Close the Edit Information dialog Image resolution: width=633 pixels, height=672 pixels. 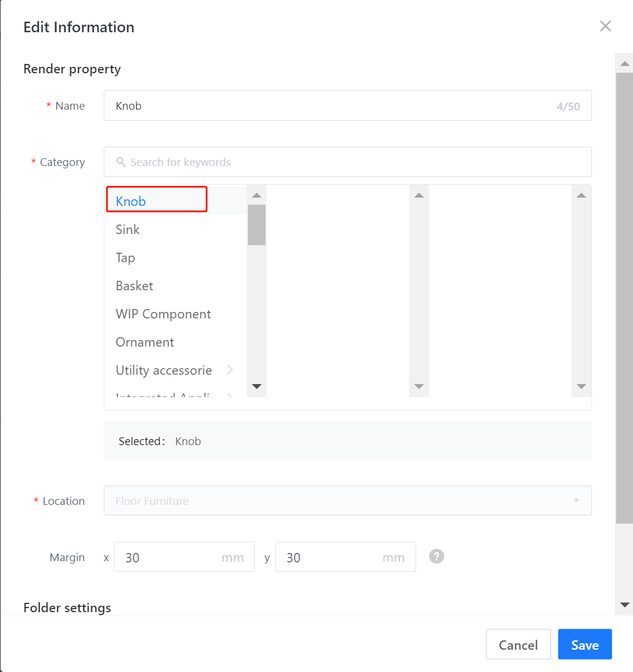[x=605, y=26]
